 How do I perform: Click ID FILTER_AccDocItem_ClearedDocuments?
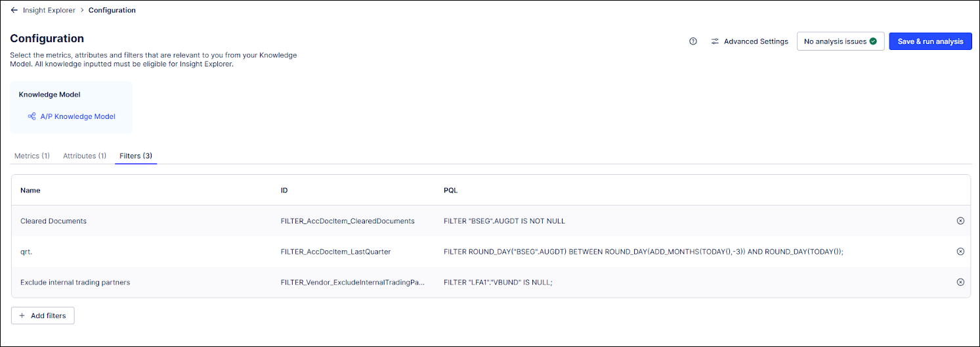[347, 221]
